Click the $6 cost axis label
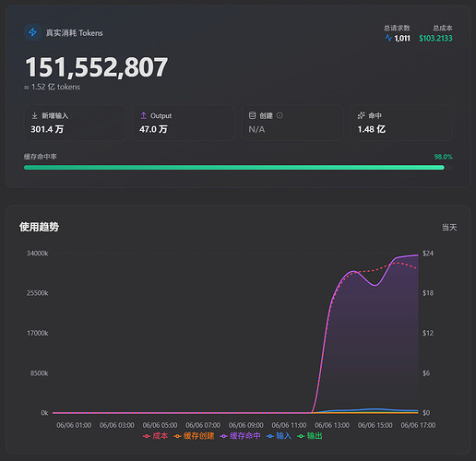The image size is (476, 461). click(426, 373)
